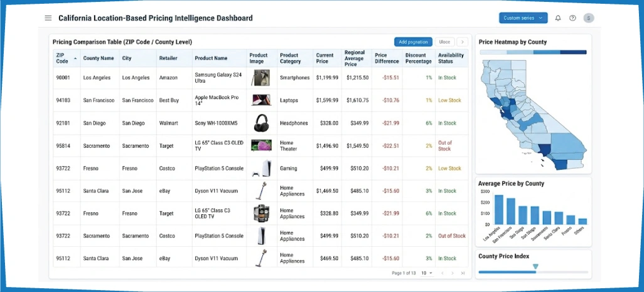Image resolution: width=644 pixels, height=292 pixels.
Task: Click Low Stock status in San Francisco row
Action: [x=449, y=100]
